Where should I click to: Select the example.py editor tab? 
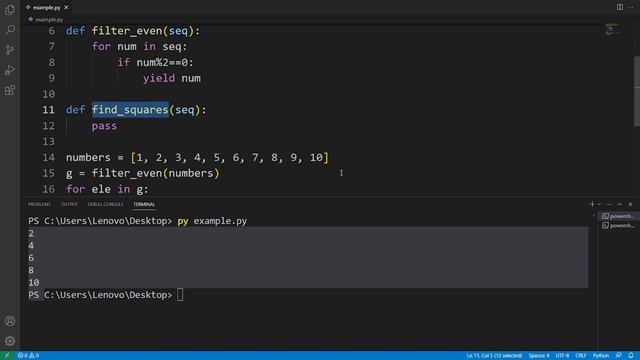pos(47,7)
